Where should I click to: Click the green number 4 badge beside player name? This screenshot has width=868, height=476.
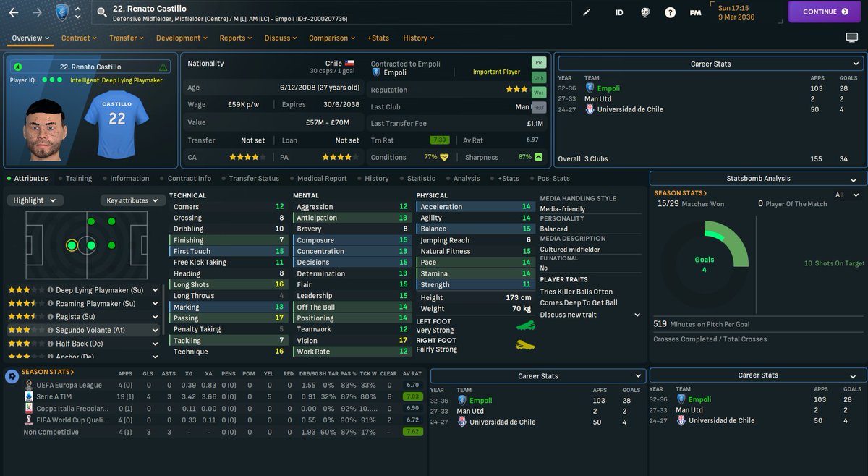point(17,67)
